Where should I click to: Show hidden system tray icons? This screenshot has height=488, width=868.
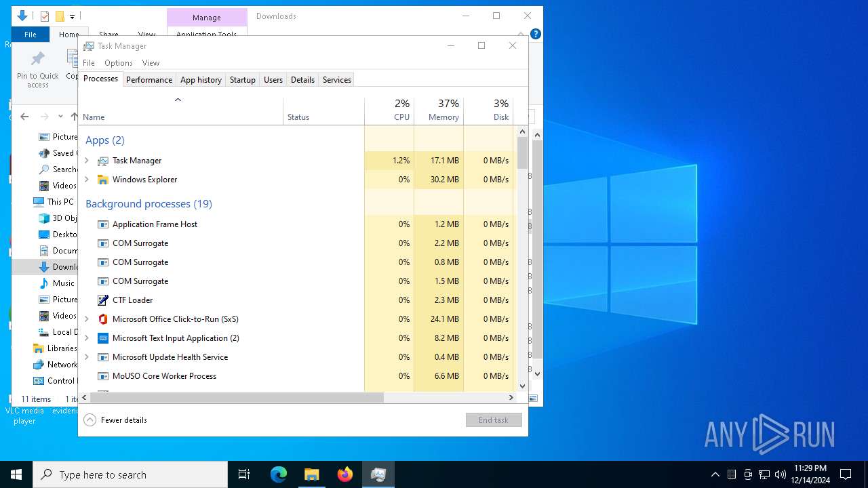[x=715, y=474]
